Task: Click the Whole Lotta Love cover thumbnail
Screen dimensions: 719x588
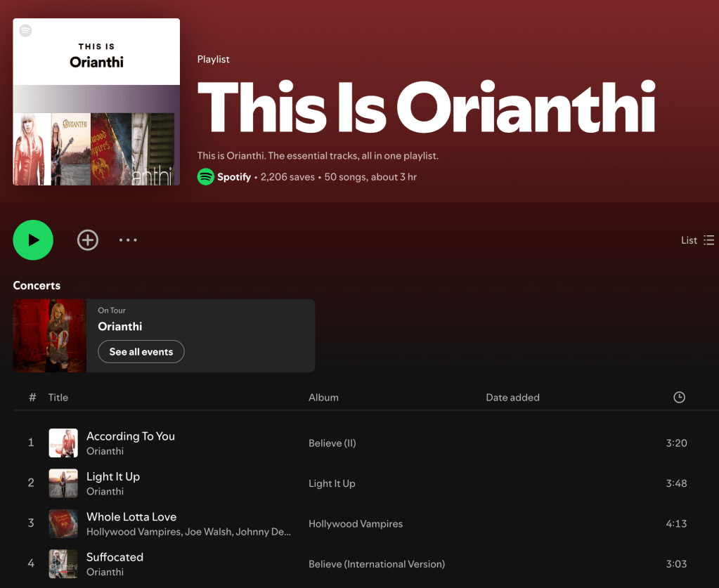Action: (63, 523)
